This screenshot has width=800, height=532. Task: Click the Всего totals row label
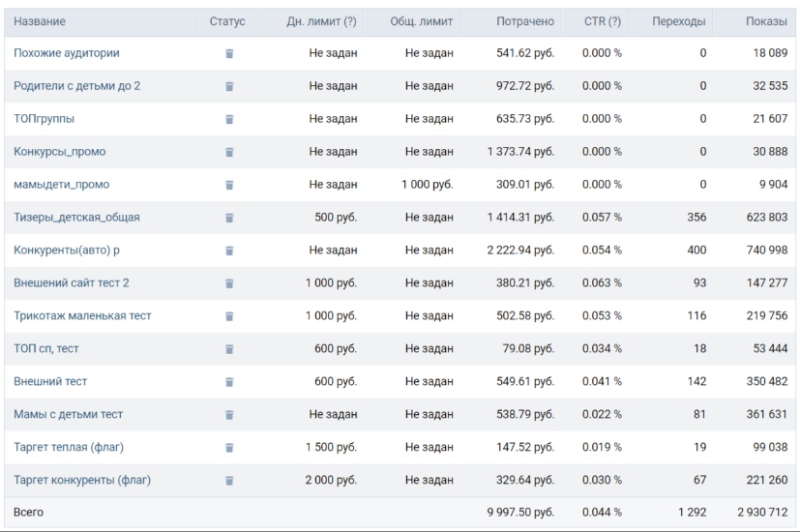coord(28,512)
